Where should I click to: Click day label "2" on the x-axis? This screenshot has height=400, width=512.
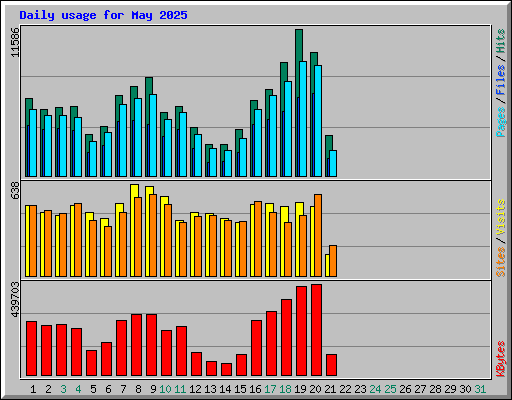click(x=48, y=389)
